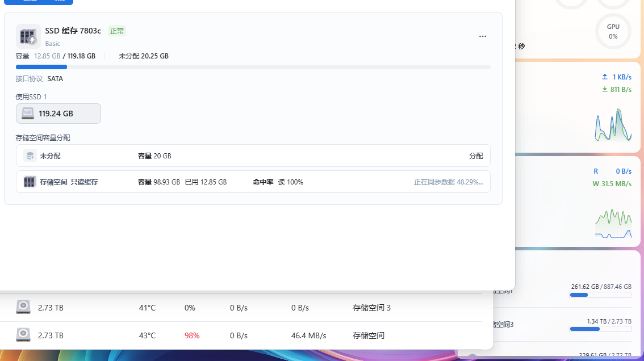Open the SSD cache three-dot options menu
Screen dimensions: 644x361
[x=483, y=36]
